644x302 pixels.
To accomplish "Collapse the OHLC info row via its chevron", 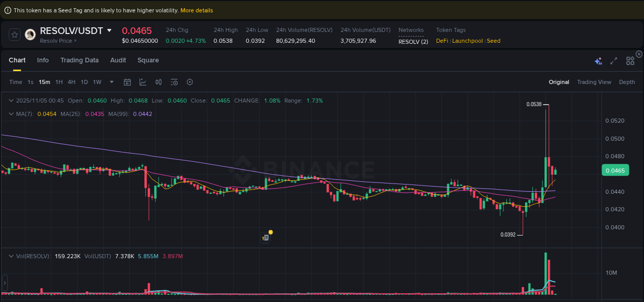I will [11, 100].
